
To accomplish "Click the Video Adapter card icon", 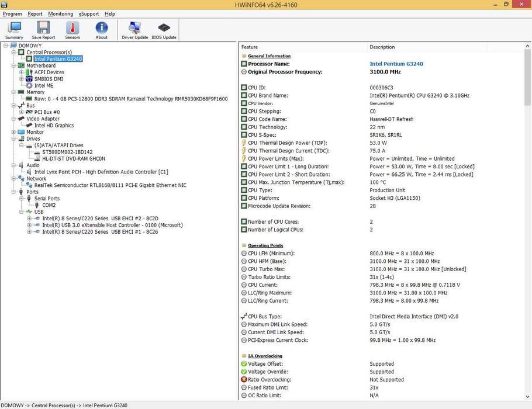I will [x=22, y=119].
